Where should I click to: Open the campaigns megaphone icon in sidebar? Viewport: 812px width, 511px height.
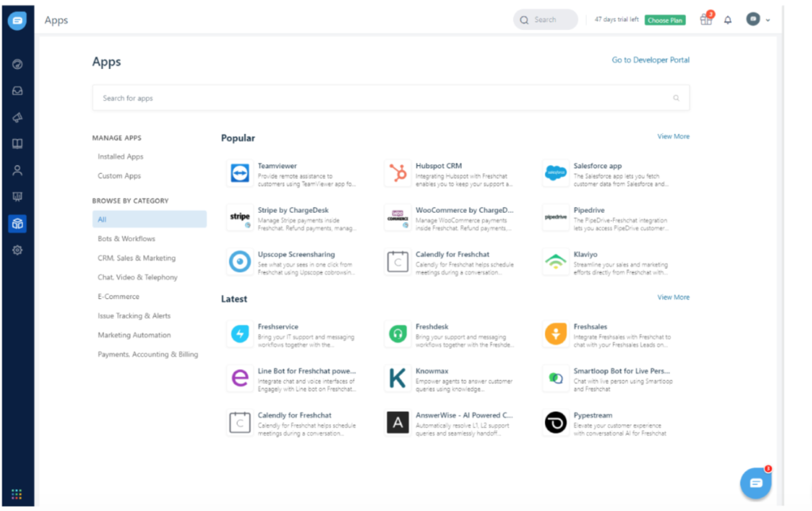[17, 117]
